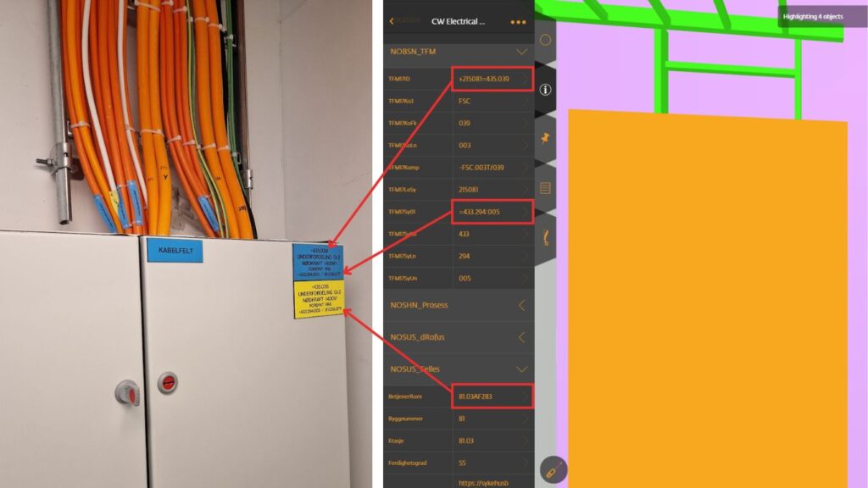Expand the NOSHN_Prosess section
Screen dimensions: 868x488
522,305
